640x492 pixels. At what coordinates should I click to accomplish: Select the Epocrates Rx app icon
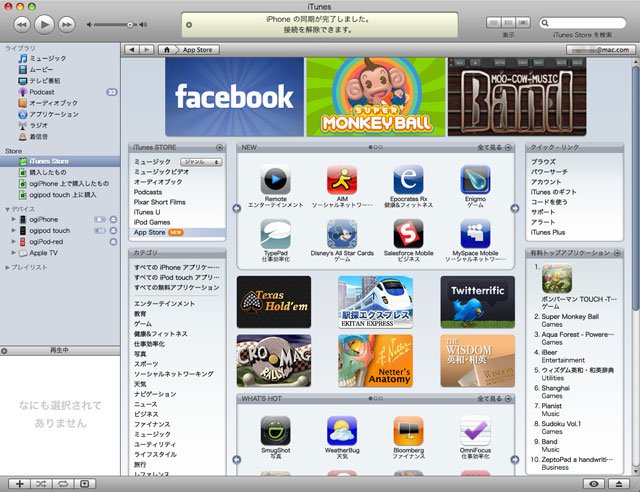point(408,179)
